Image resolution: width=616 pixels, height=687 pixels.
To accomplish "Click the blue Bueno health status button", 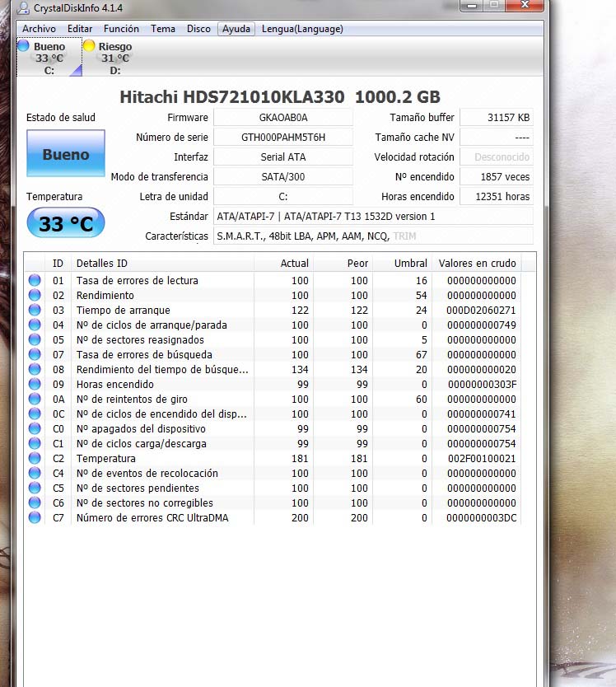I will pos(66,153).
